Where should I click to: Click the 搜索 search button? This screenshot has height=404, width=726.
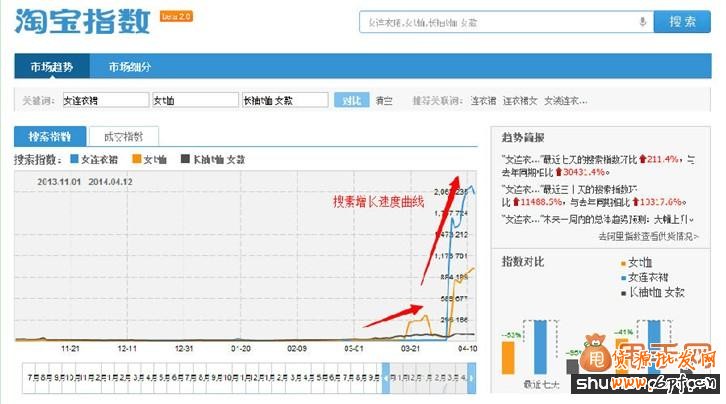coord(682,22)
